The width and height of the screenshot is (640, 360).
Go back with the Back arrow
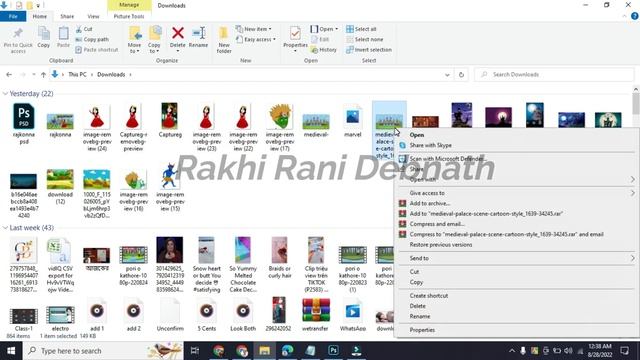9,74
